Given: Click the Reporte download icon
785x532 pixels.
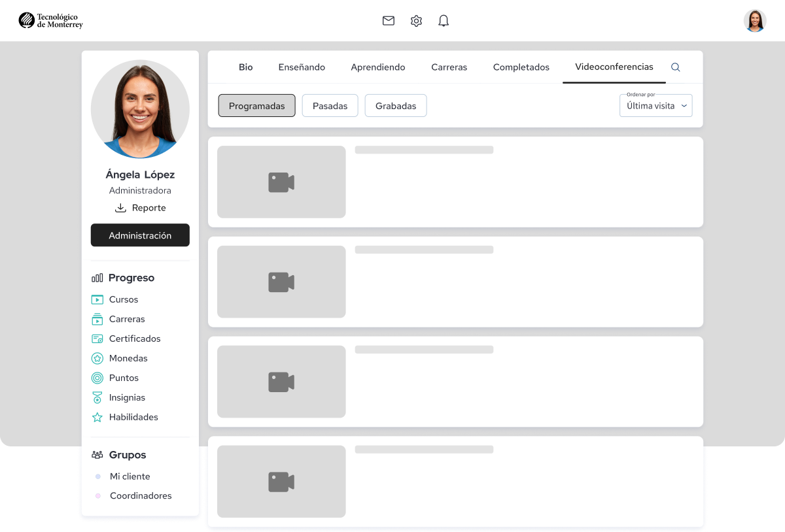Looking at the screenshot, I should [120, 208].
